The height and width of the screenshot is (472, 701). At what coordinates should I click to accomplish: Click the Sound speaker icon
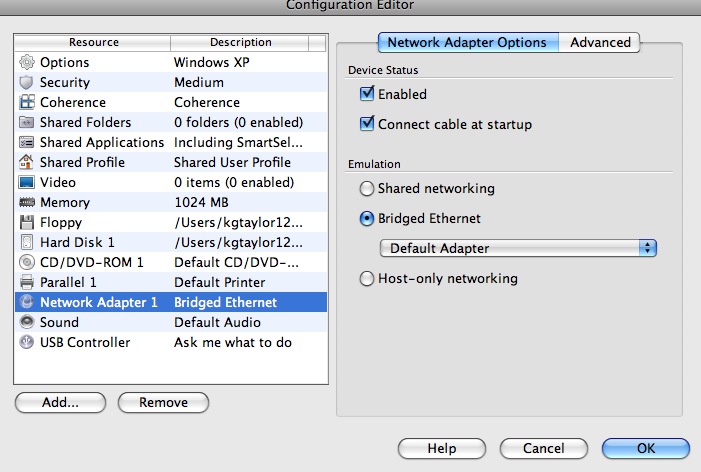click(27, 322)
